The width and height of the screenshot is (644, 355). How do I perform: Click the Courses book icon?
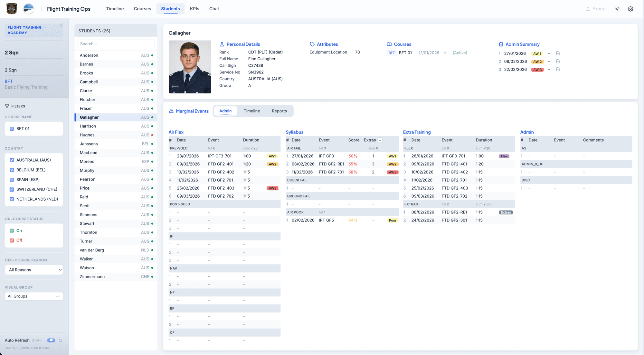tap(389, 44)
